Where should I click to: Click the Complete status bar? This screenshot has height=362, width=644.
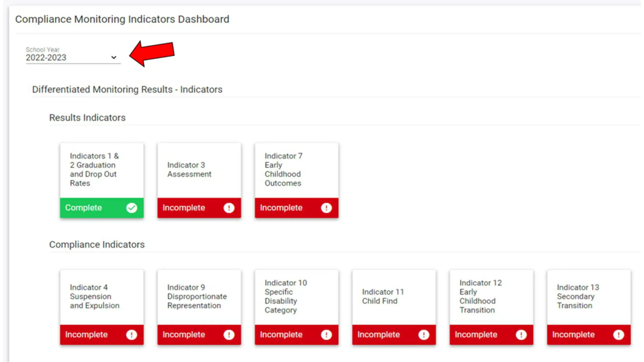click(x=102, y=208)
